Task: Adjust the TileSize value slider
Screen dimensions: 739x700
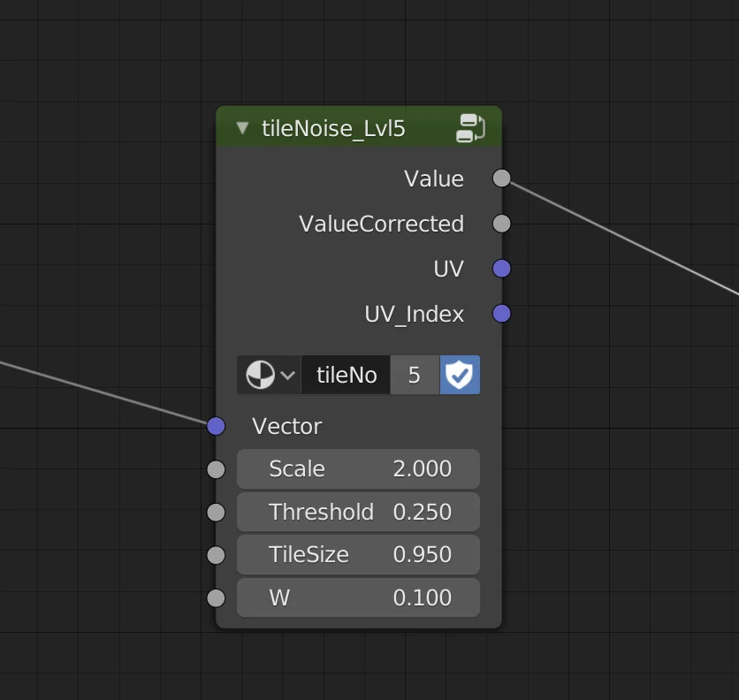Action: tap(358, 555)
